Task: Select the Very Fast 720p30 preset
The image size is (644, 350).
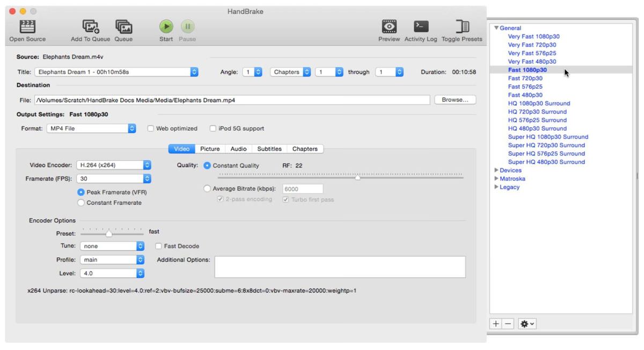Action: pyautogui.click(x=532, y=45)
